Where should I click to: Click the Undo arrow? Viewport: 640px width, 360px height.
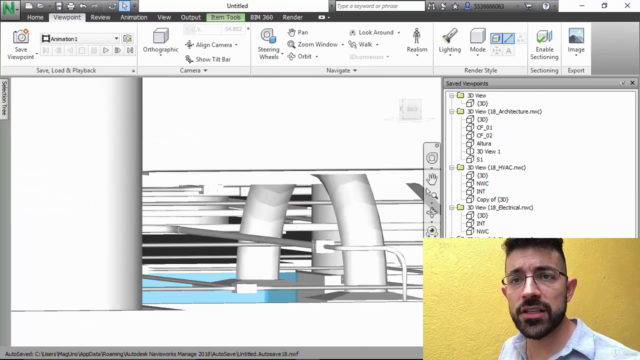pos(83,6)
